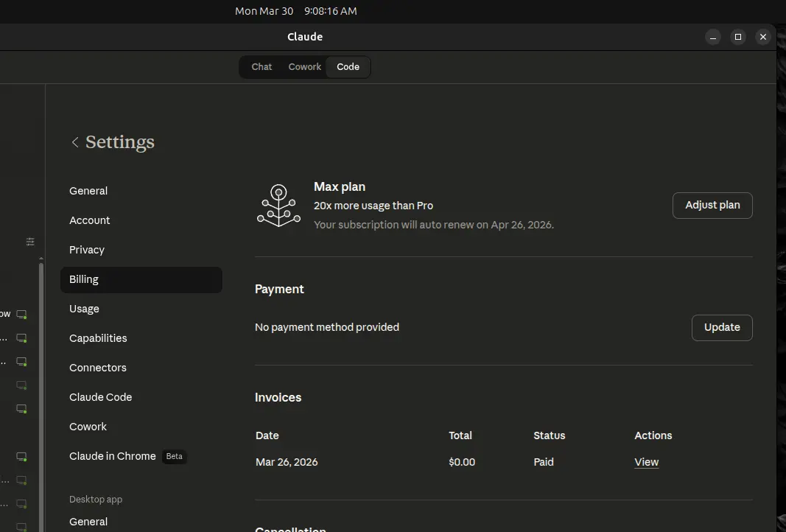The width and height of the screenshot is (786, 532).
Task: Open the filter sliders icon in left strip
Action: [30, 242]
